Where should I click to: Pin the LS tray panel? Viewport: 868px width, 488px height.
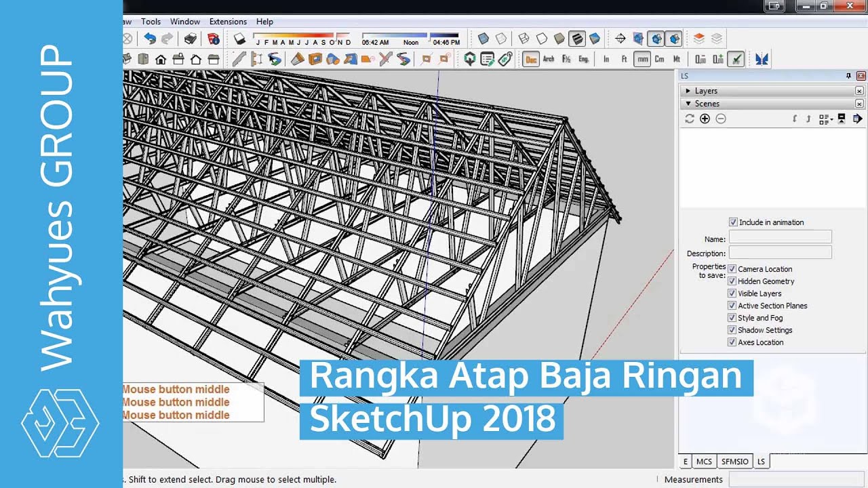[848, 76]
